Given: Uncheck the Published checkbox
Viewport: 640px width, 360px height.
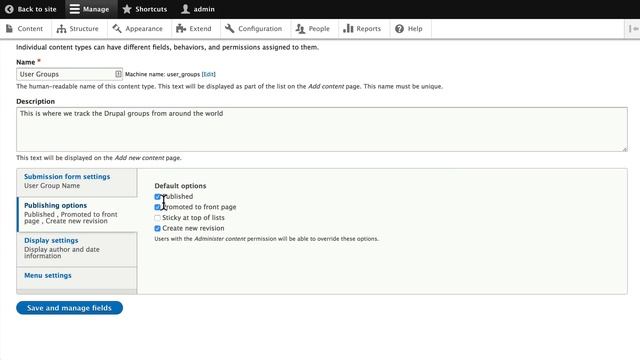Looking at the screenshot, I should [x=157, y=197].
